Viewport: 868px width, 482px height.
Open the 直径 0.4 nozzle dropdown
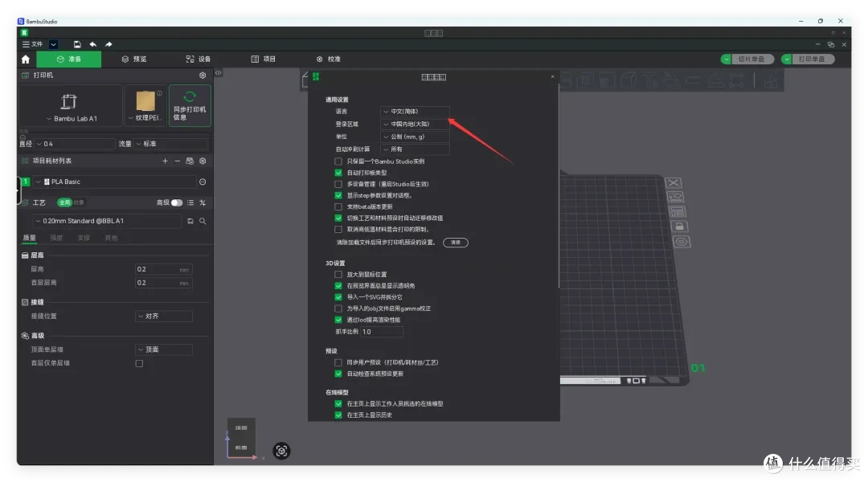(x=75, y=144)
